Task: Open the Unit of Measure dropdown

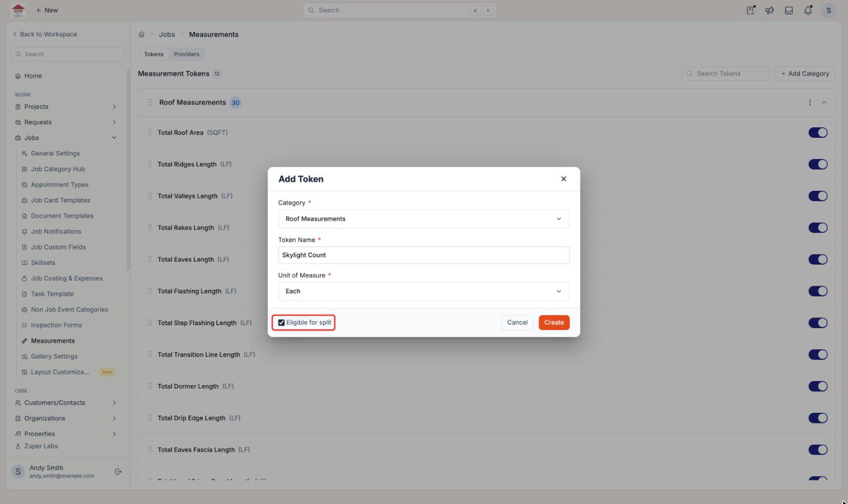Action: [424, 291]
